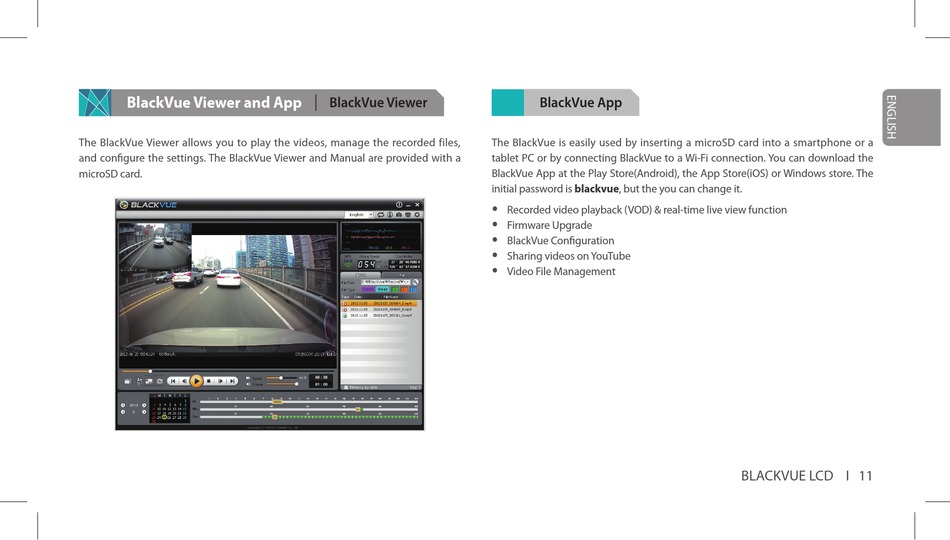Click the next month arrow
This screenshot has height=540, width=950.
tap(144, 412)
